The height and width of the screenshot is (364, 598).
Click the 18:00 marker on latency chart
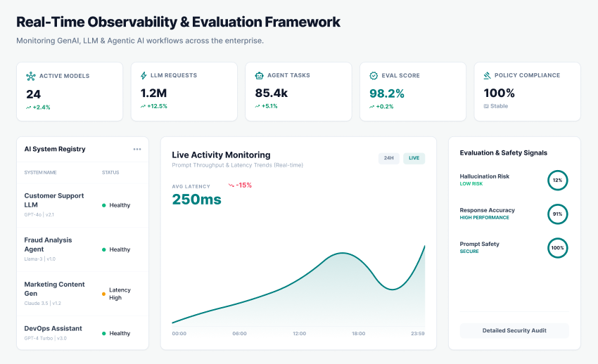coord(358,334)
